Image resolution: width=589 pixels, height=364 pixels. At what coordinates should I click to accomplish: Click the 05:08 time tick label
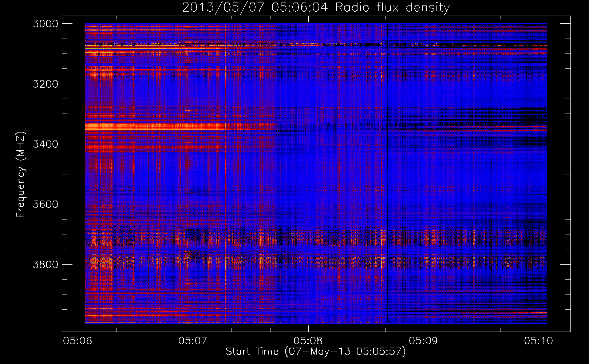click(x=308, y=341)
